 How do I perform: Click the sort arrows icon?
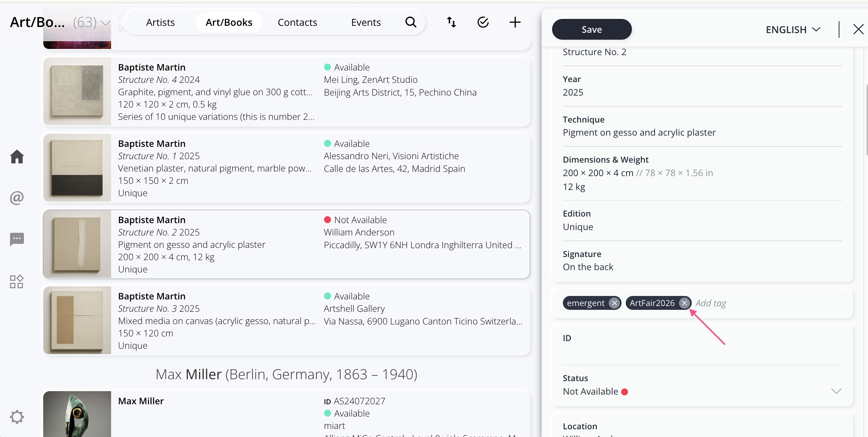click(x=451, y=22)
